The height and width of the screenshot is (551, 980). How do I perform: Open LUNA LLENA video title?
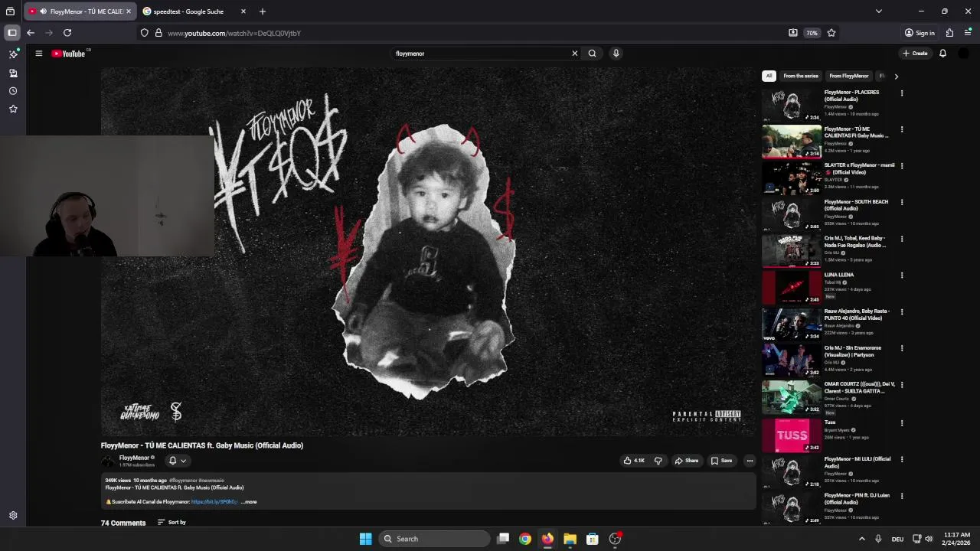click(x=839, y=275)
